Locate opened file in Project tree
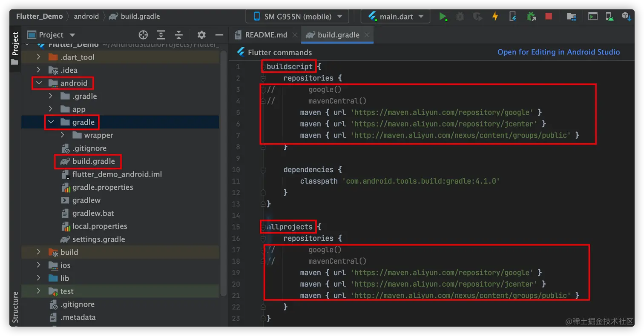Viewport: 644px width, 336px height. pyautogui.click(x=143, y=35)
